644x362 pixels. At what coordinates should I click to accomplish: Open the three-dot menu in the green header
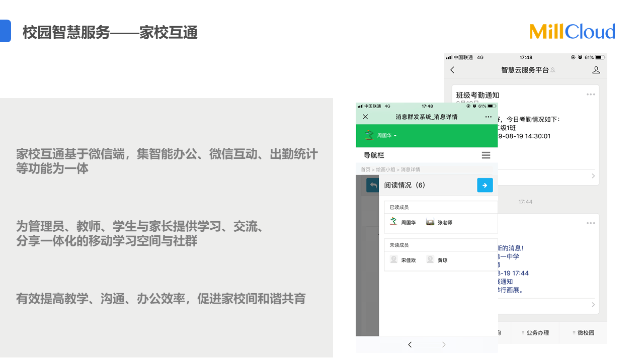click(488, 117)
